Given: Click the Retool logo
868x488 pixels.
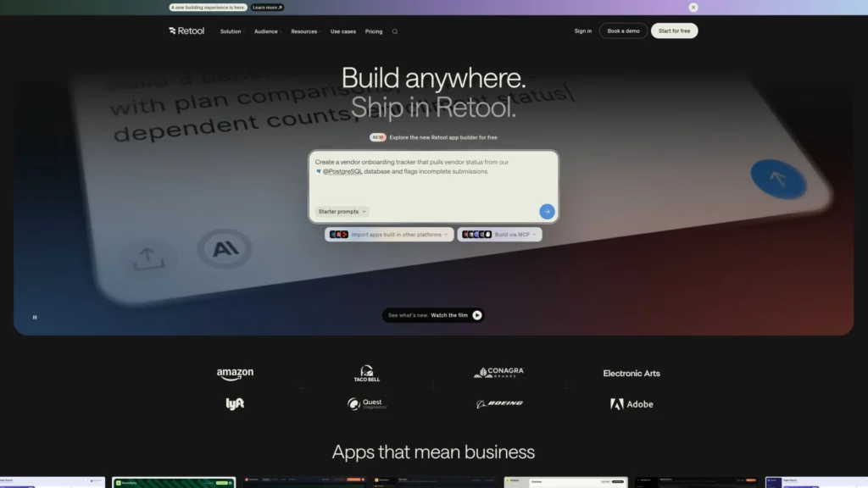Looking at the screenshot, I should pyautogui.click(x=186, y=31).
